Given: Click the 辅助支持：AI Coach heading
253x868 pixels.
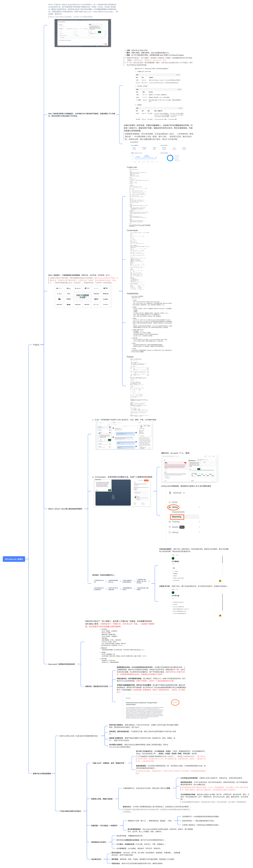Looking at the screenshot, I should pyautogui.click(x=175, y=453).
